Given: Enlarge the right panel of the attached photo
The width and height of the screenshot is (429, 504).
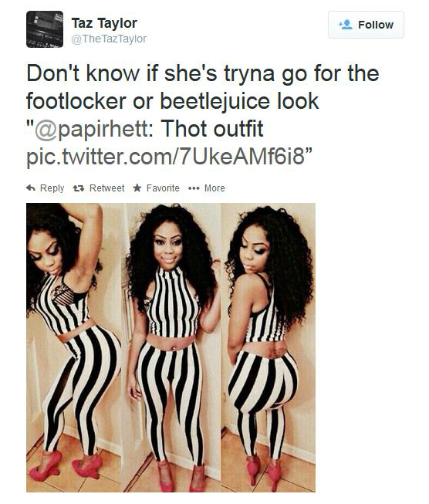Looking at the screenshot, I should click(269, 347).
